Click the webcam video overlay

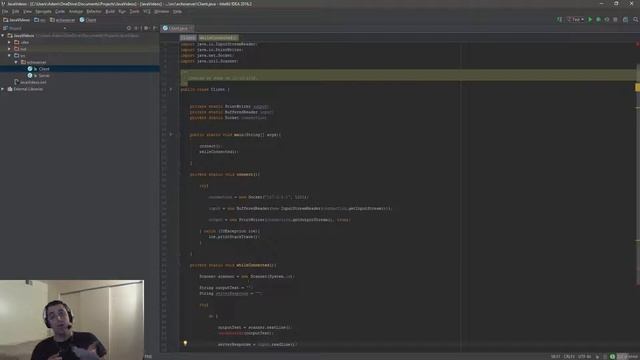point(72,320)
